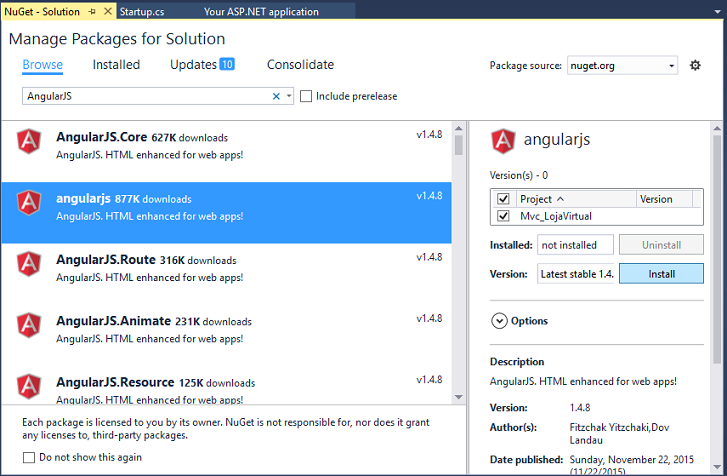Click the Version column header

tap(664, 199)
